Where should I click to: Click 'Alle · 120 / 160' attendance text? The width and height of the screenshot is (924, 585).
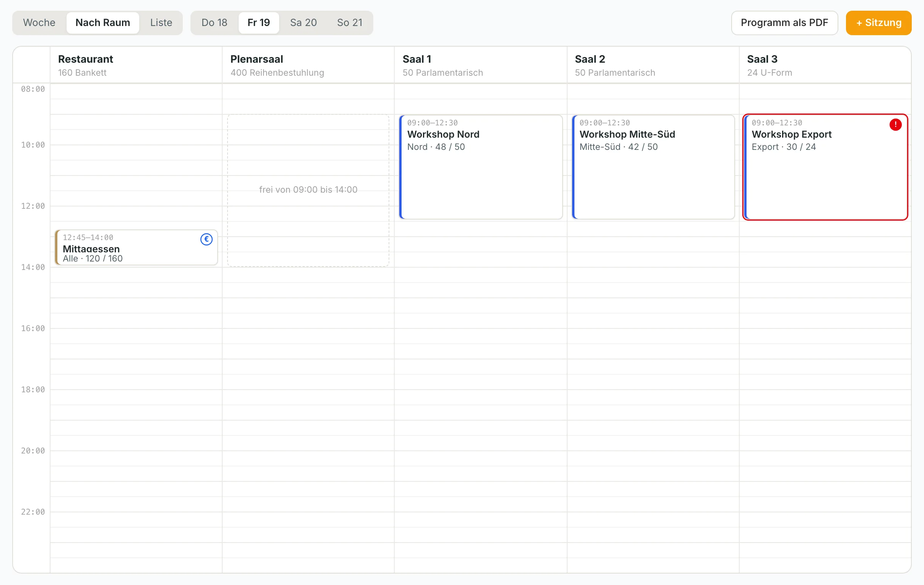pos(93,258)
